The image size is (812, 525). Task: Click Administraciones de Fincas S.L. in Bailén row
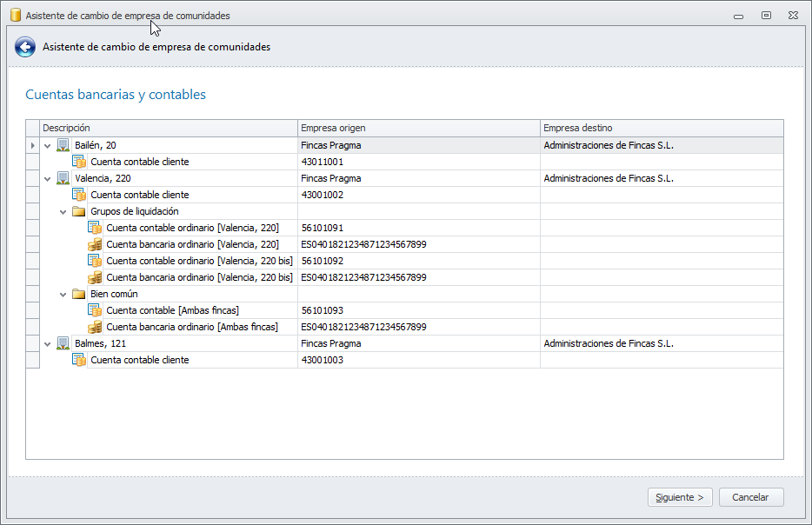coord(609,145)
